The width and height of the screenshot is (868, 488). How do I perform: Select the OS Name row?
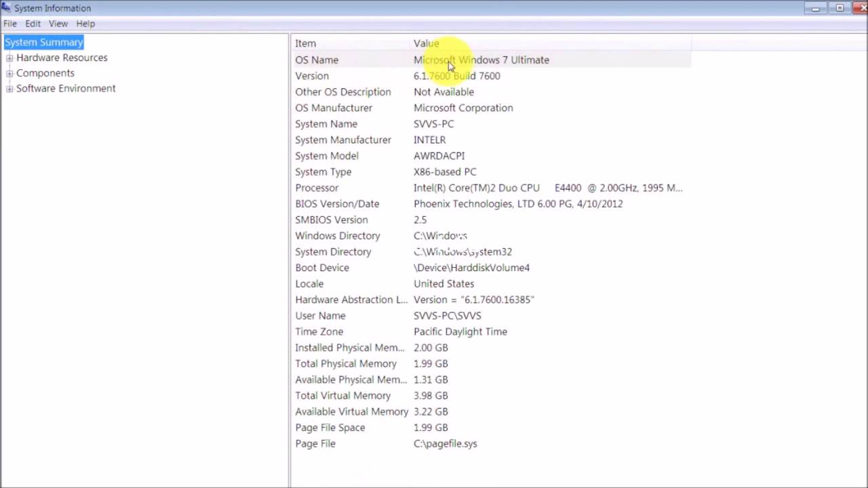(x=492, y=60)
